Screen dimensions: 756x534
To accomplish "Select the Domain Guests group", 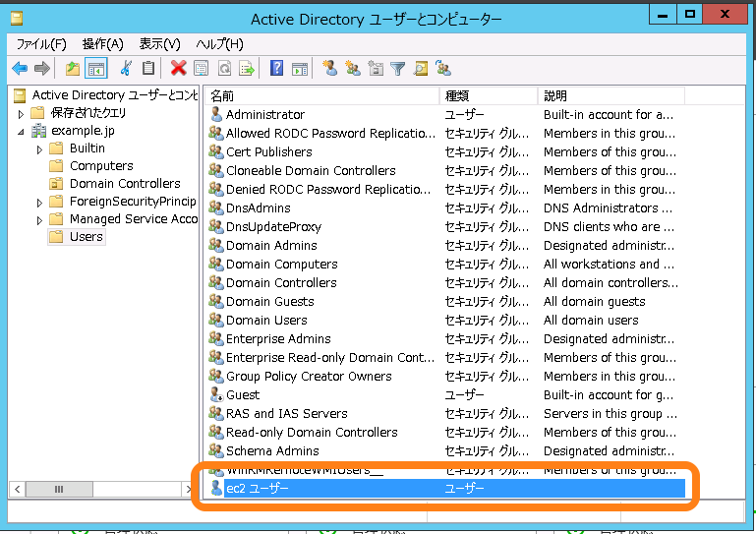I will [446, 302].
